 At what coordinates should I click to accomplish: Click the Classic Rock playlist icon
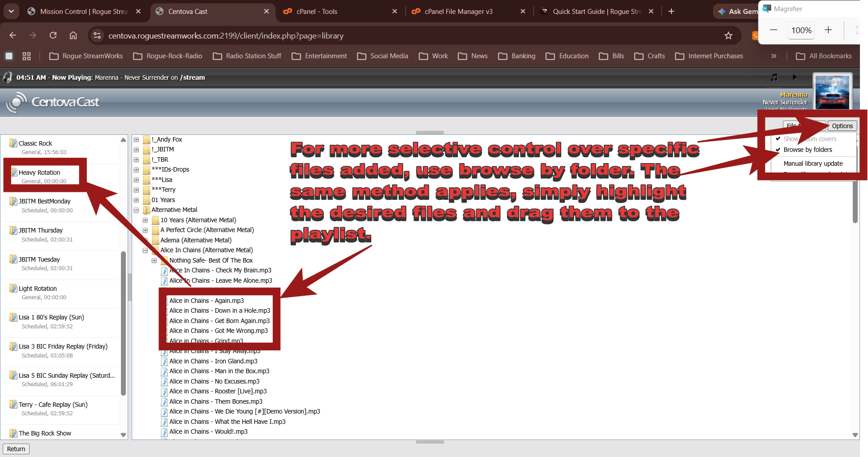pos(13,143)
